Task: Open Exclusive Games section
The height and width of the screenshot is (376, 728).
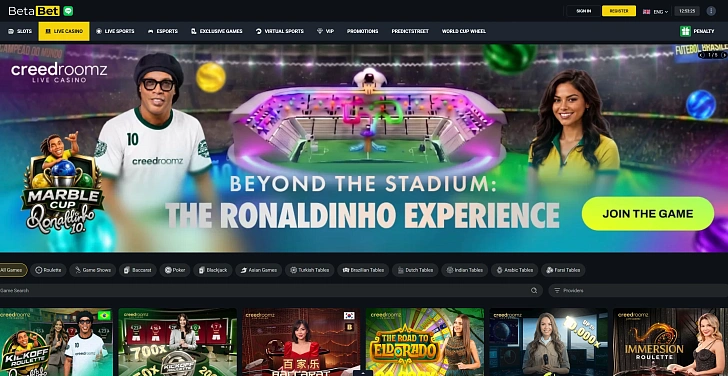Action: (216, 31)
